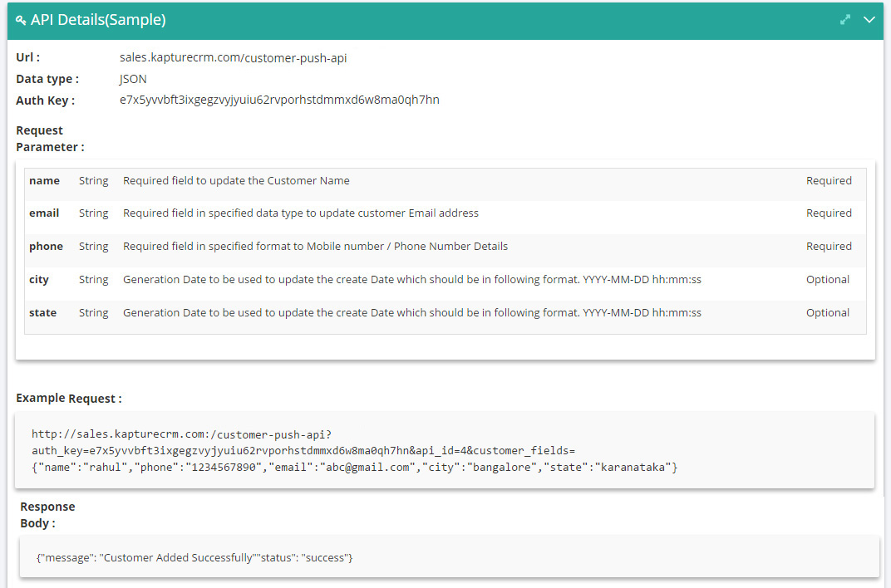Screen dimensions: 891x588
Task: Click the "Auth Key :" label
Action: coord(45,100)
